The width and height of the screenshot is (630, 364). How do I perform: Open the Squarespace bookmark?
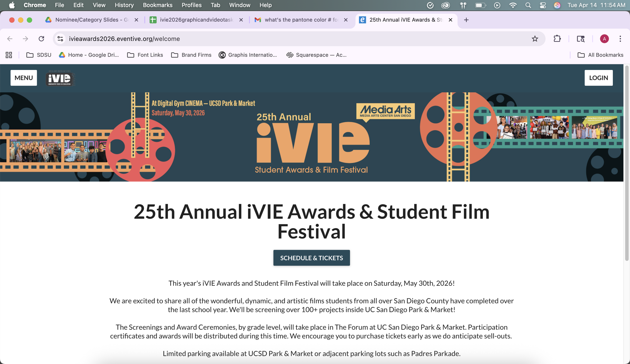tap(316, 55)
